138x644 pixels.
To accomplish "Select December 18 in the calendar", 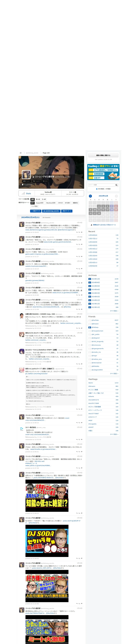I will (99, 213).
